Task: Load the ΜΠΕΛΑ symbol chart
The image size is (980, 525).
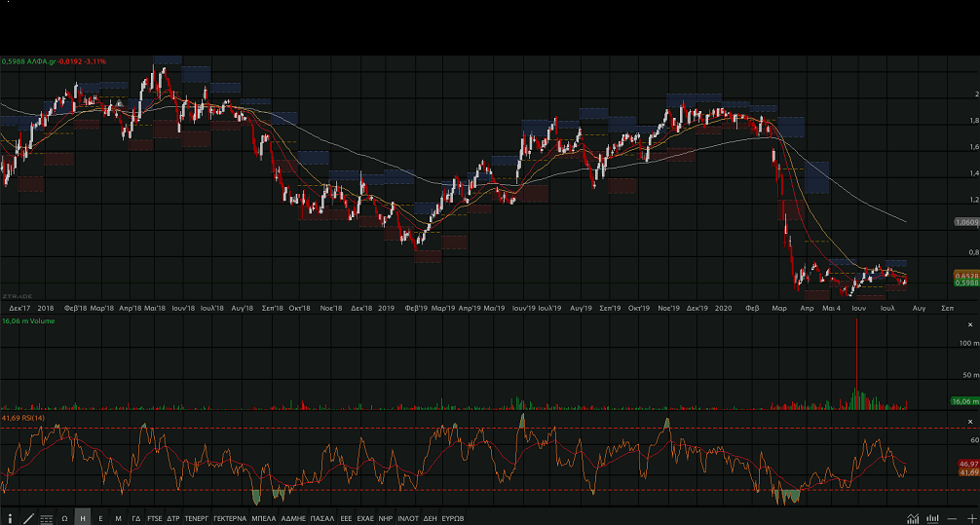Action: tap(264, 518)
